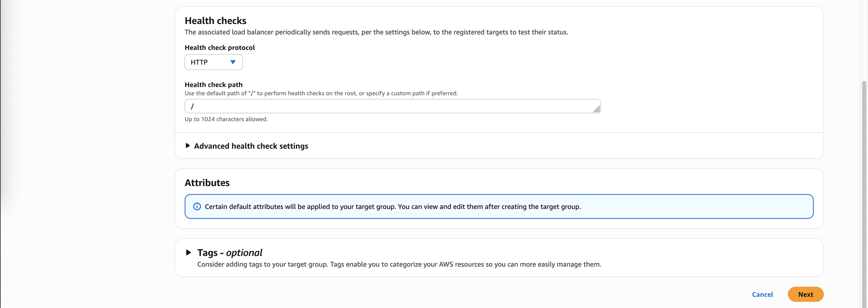Click the Advanced health check settings label

(x=251, y=146)
